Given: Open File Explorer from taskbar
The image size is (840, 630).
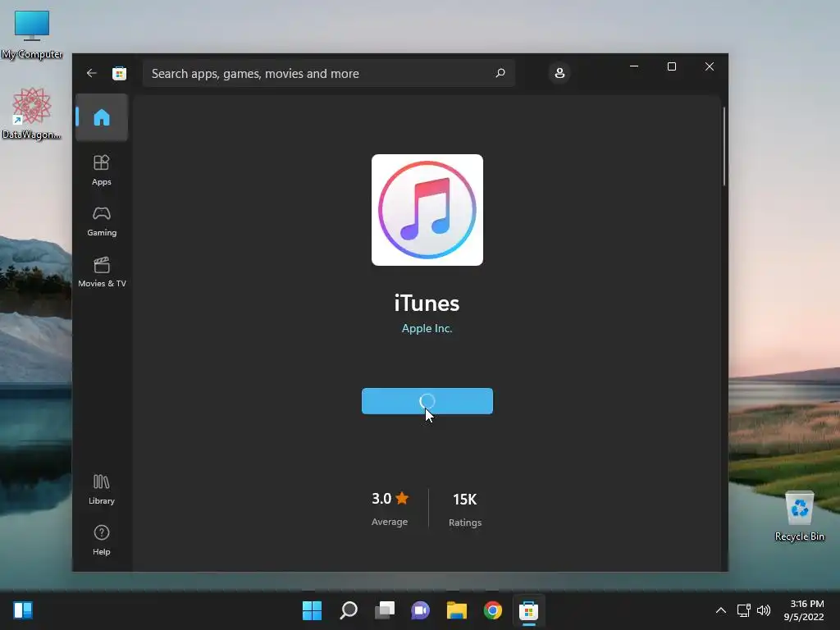Looking at the screenshot, I should 456,610.
